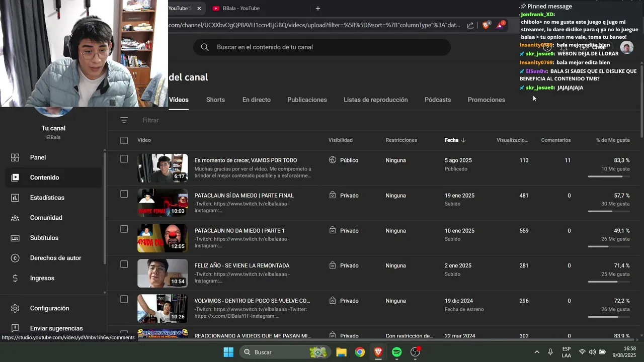The width and height of the screenshot is (644, 362).
Task: Open visibility options for 'PATACLAUN SÍ DA MIEDO'
Action: (x=344, y=196)
